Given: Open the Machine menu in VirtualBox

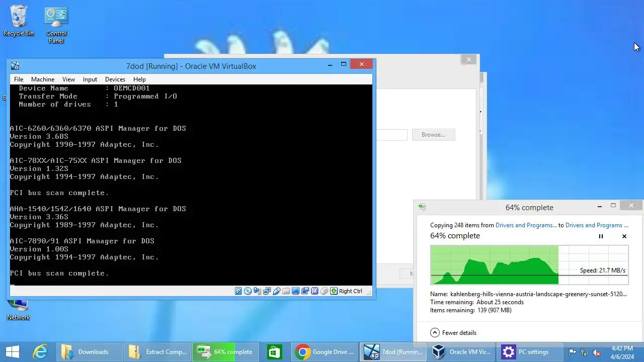Looking at the screenshot, I should (x=43, y=79).
